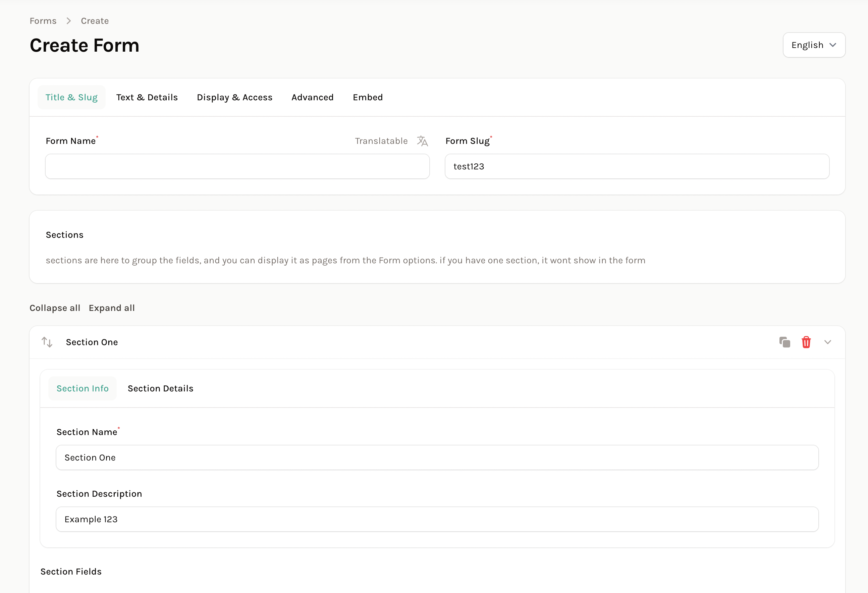868x593 pixels.
Task: Switch to the Section Details tab
Action: click(161, 388)
